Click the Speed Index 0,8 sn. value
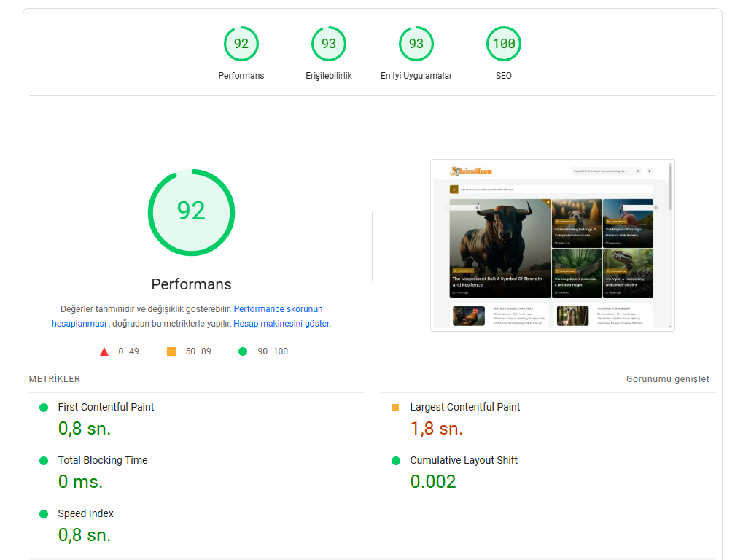This screenshot has width=743, height=560. pos(85,535)
